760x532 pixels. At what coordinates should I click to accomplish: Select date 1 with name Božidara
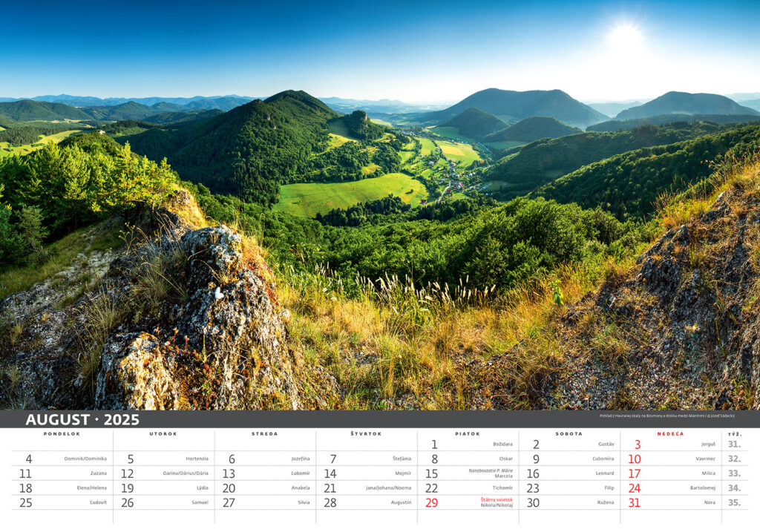click(468, 444)
